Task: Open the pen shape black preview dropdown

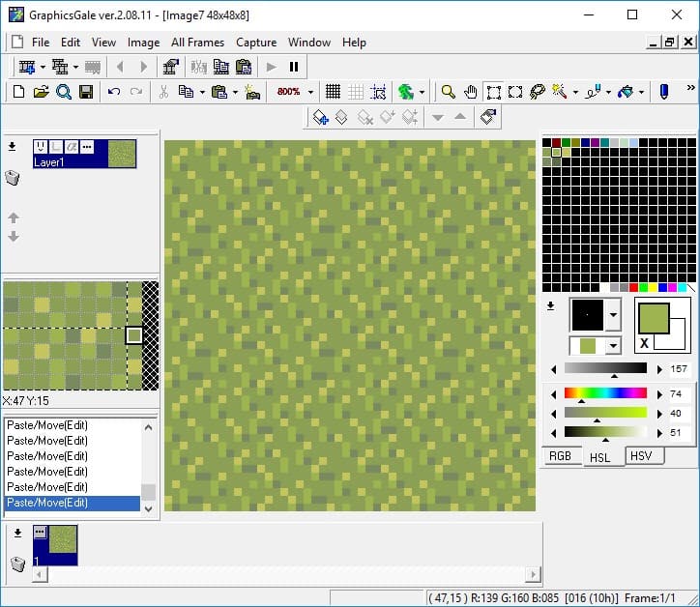Action: [613, 315]
